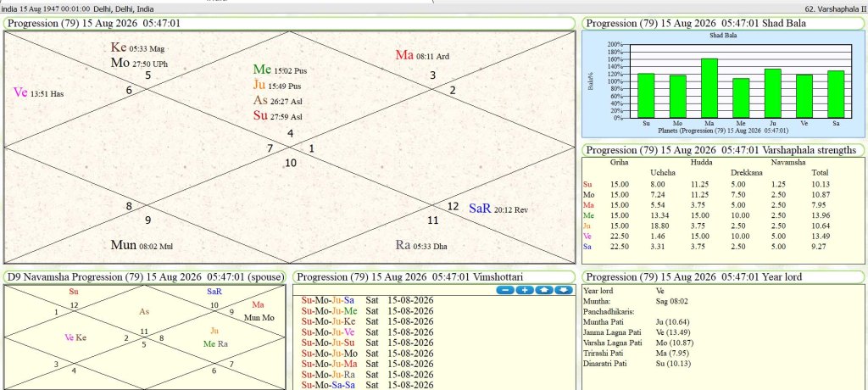Click Ve's total strength 13.49
This screenshot has height=390, width=868.
point(820,236)
